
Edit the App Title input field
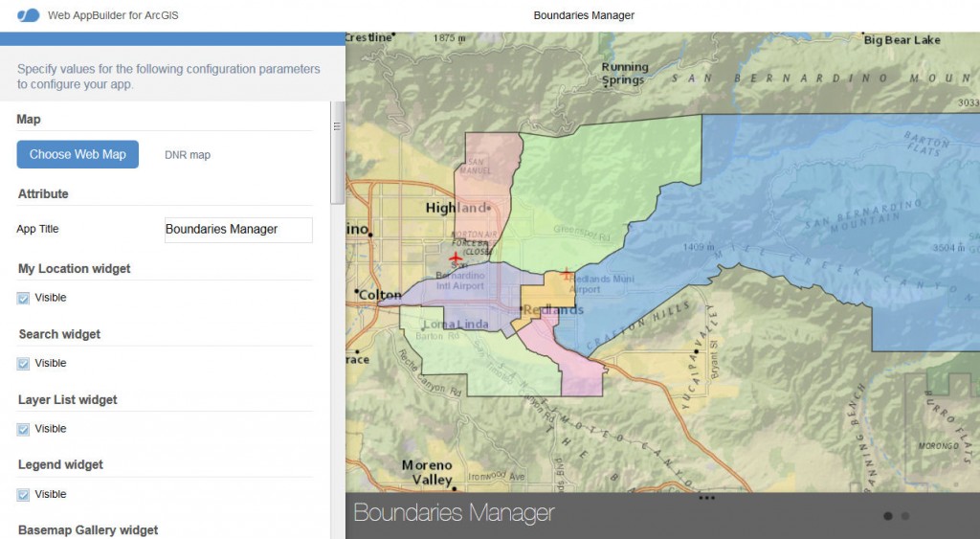[x=238, y=230]
